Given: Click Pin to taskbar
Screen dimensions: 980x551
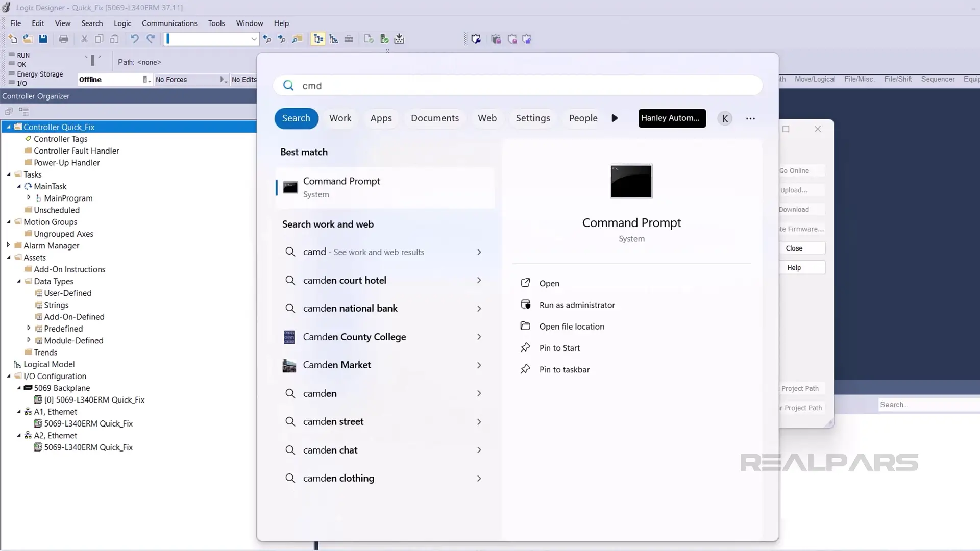Looking at the screenshot, I should click(564, 370).
